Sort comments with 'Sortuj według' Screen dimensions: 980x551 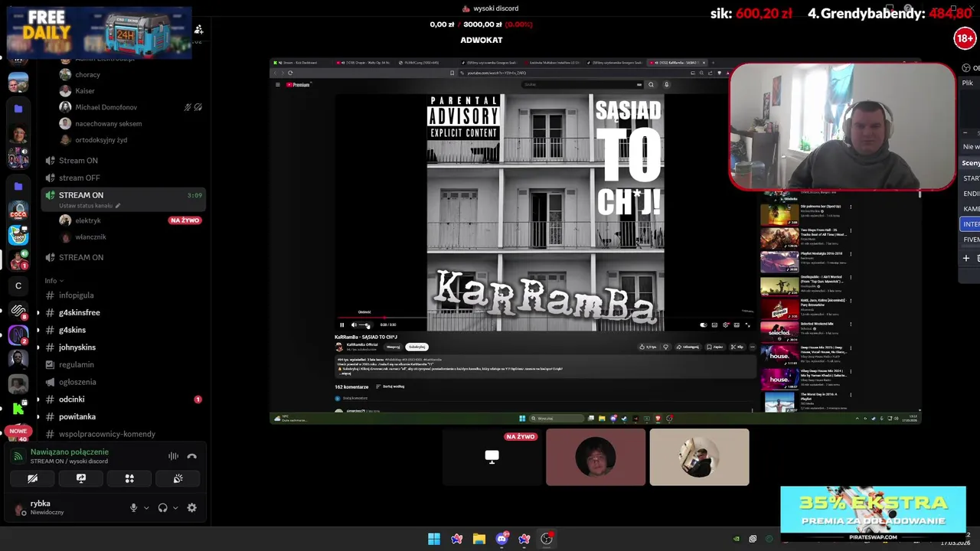tap(390, 386)
